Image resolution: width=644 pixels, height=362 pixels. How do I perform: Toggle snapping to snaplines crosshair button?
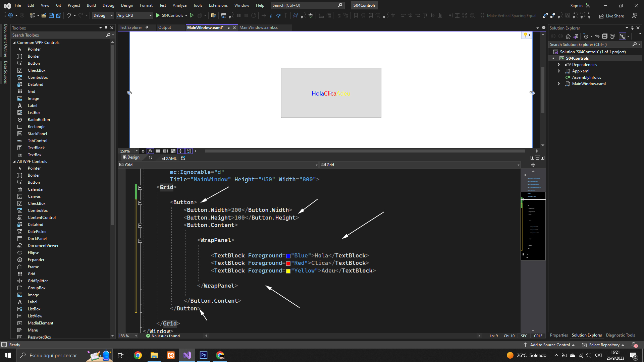(x=181, y=151)
